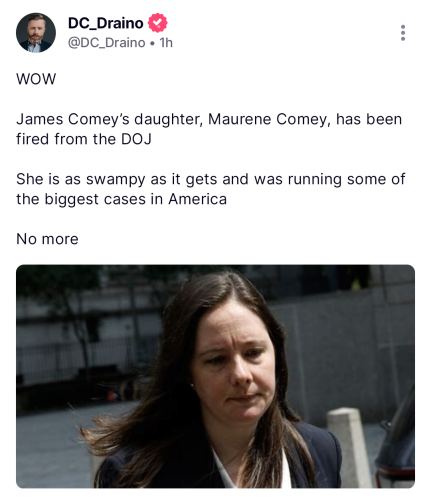
Task: Select the WOW text line
Action: point(36,79)
